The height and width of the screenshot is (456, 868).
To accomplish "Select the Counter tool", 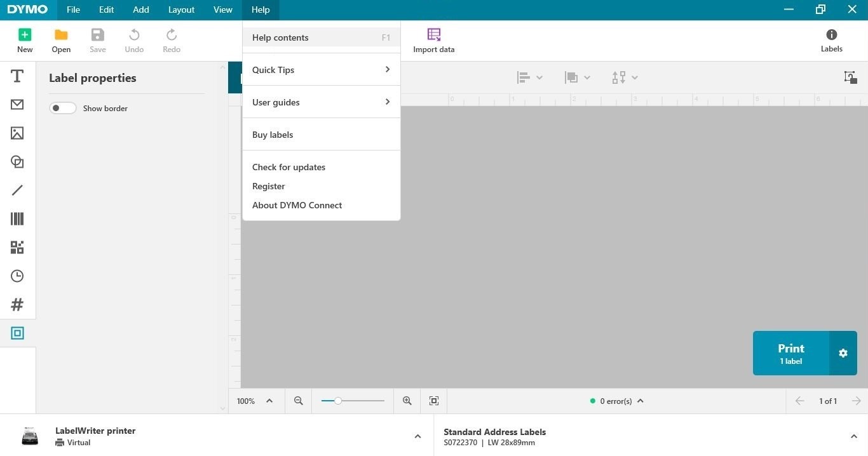I will 17,305.
